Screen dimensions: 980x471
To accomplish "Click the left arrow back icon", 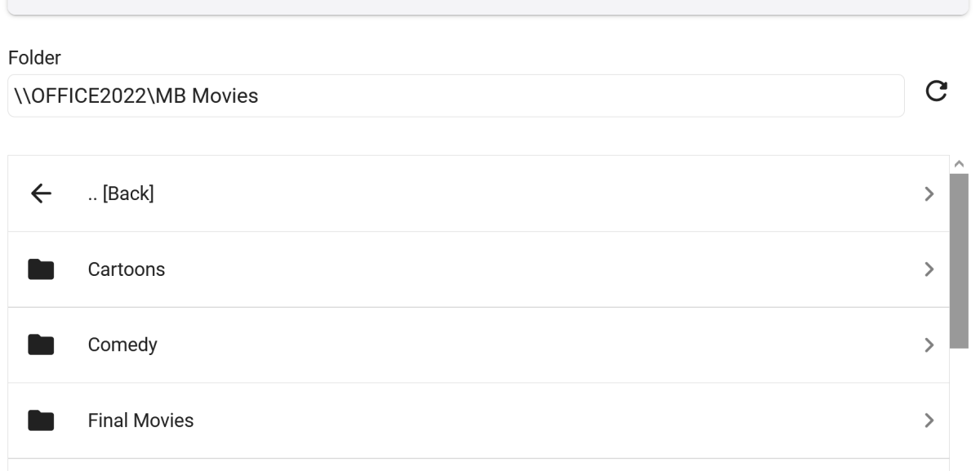I will click(41, 193).
